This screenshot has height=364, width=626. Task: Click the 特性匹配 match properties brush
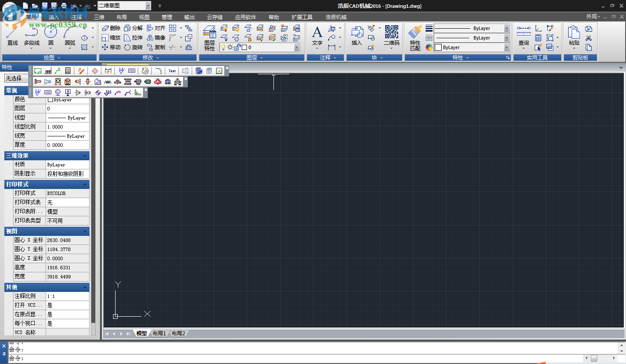click(x=415, y=38)
